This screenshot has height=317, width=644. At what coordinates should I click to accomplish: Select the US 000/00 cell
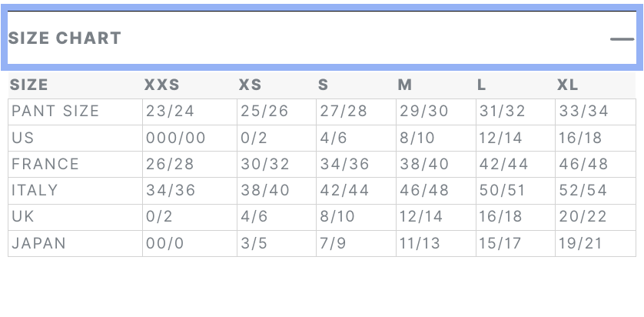point(176,138)
